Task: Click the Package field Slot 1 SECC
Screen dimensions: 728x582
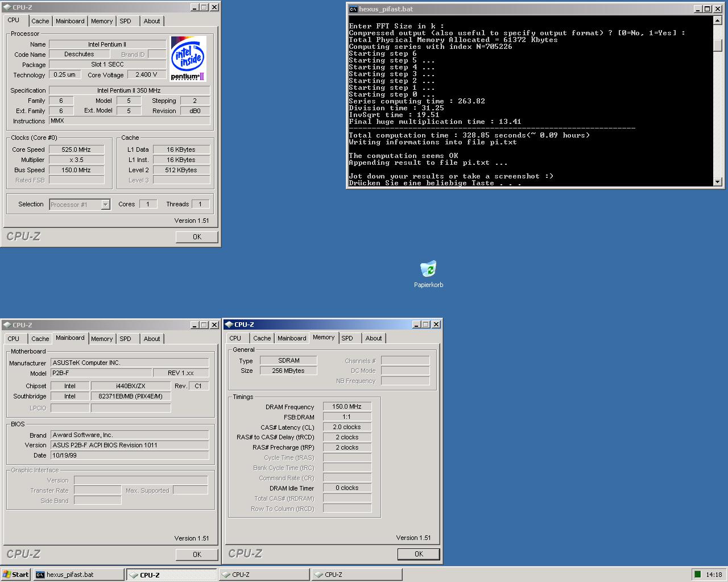Action: pos(107,65)
